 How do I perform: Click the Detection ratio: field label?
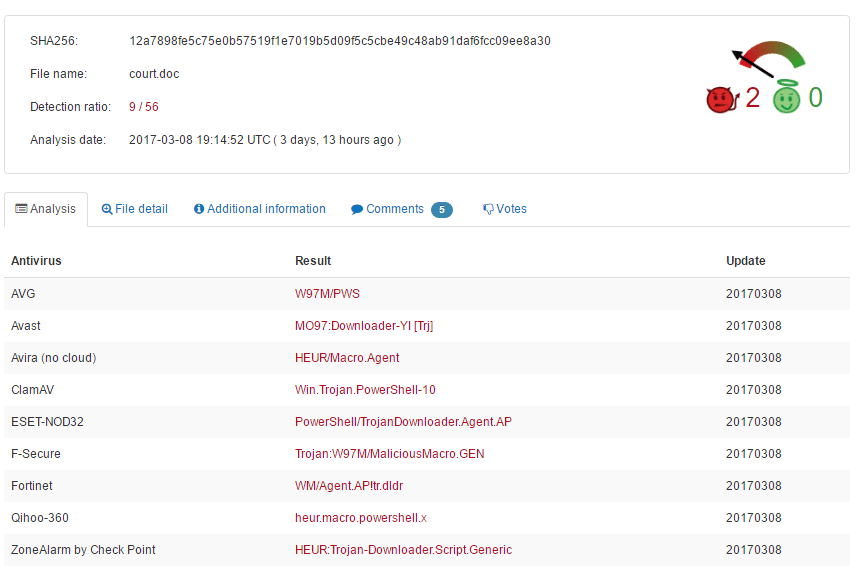click(x=70, y=106)
